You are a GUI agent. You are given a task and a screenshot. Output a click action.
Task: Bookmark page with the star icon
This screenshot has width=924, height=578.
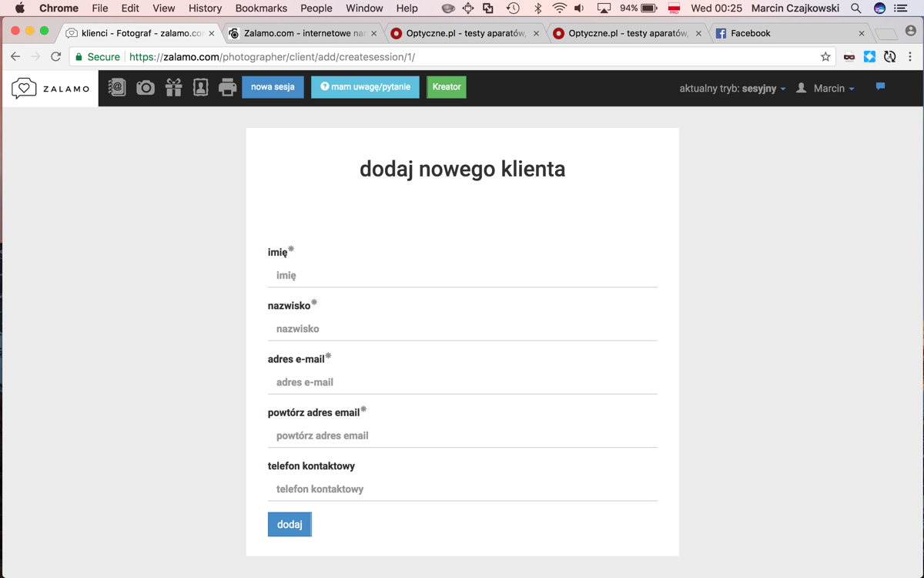pos(825,57)
